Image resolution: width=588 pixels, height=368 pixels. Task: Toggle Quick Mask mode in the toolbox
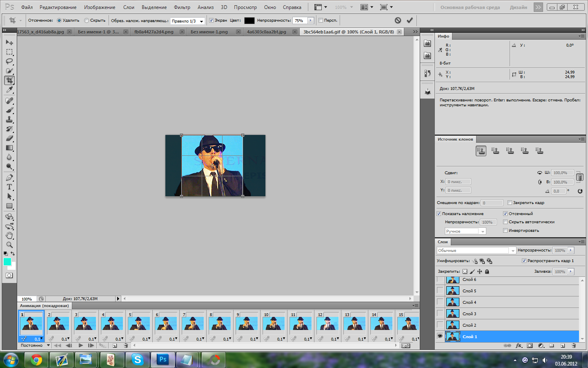[9, 276]
